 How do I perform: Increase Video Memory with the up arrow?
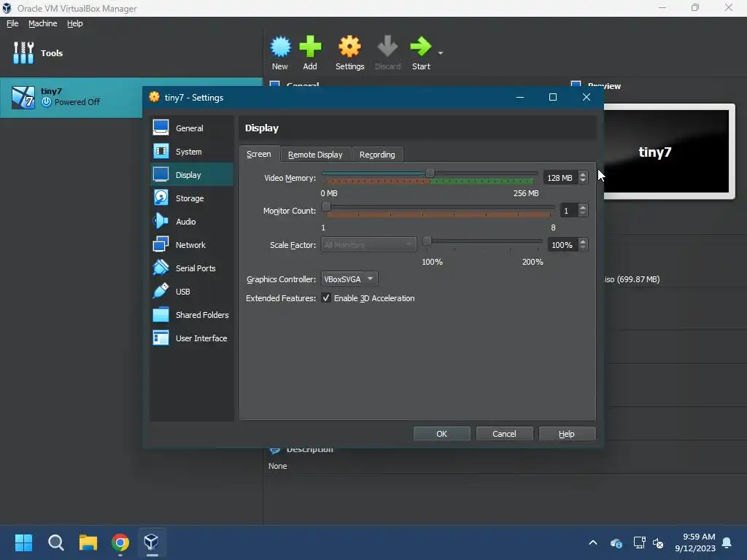[x=583, y=174]
